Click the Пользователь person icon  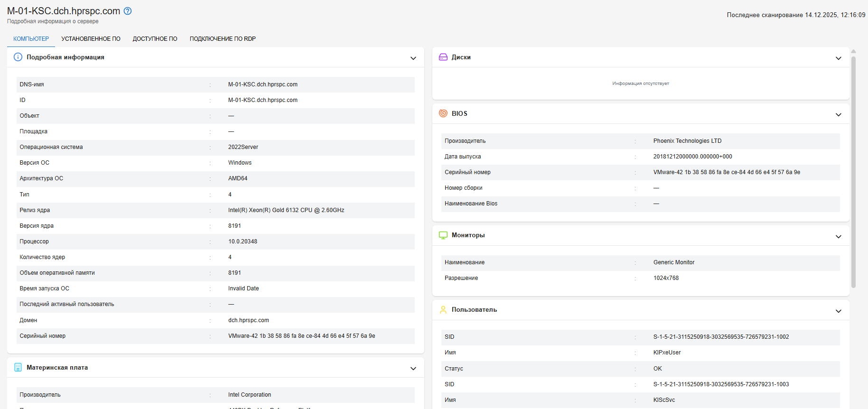point(443,310)
